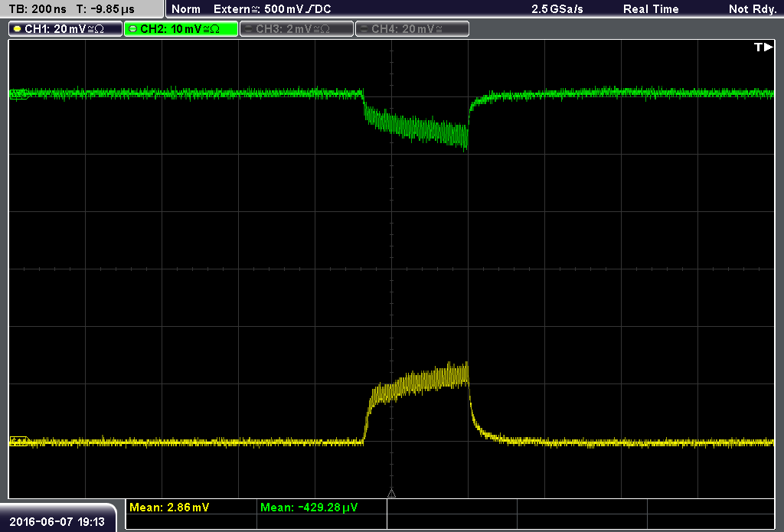Click the green Mean: -429.28 µV measurement
784x532 pixels.
(309, 508)
